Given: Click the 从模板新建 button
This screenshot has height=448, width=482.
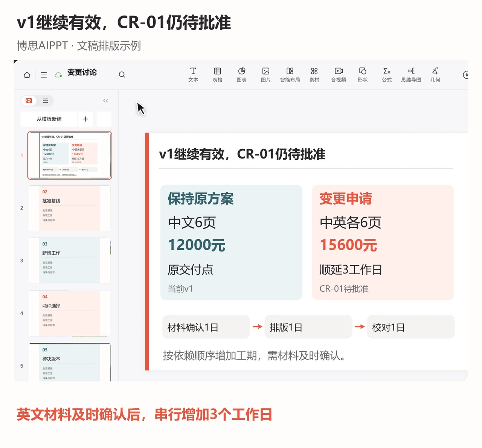Looking at the screenshot, I should coord(49,119).
